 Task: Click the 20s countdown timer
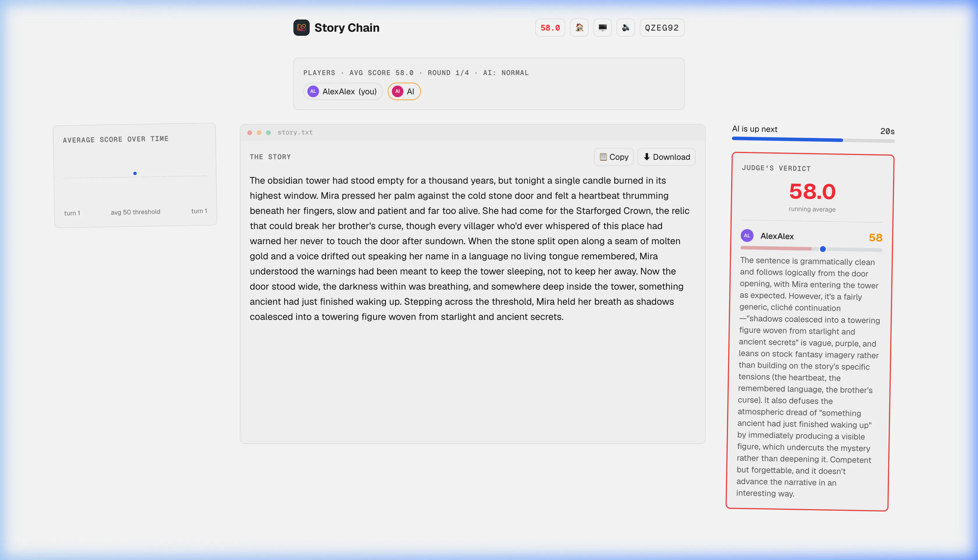coord(887,131)
